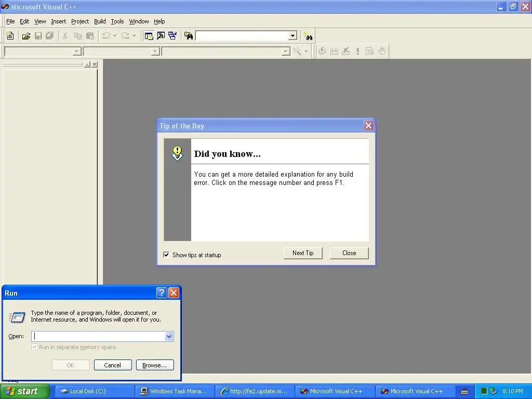Screen dimensions: 532x399
Task: Click the Find text field in toolbar
Action: click(242, 36)
